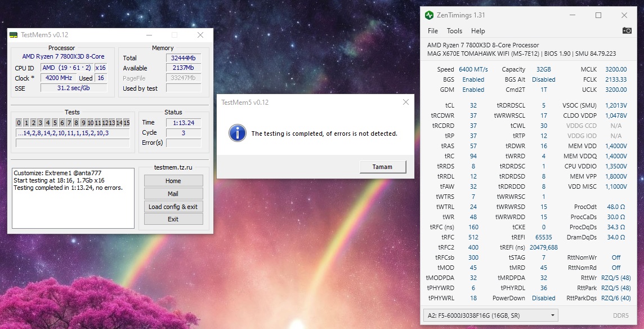
Task: Click the tRAS value 57
Action: pos(473,146)
